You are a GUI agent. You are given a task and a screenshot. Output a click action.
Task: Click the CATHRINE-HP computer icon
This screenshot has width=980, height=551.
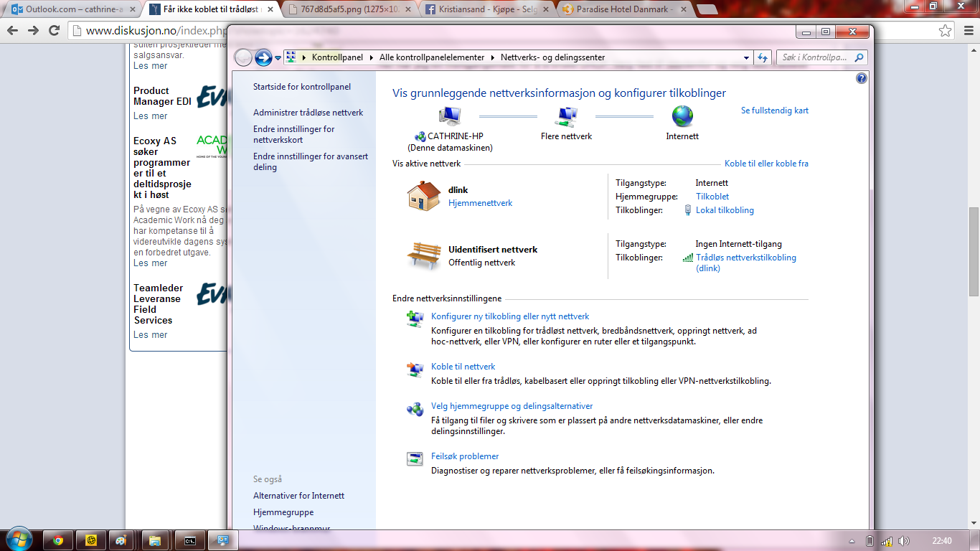pos(450,116)
